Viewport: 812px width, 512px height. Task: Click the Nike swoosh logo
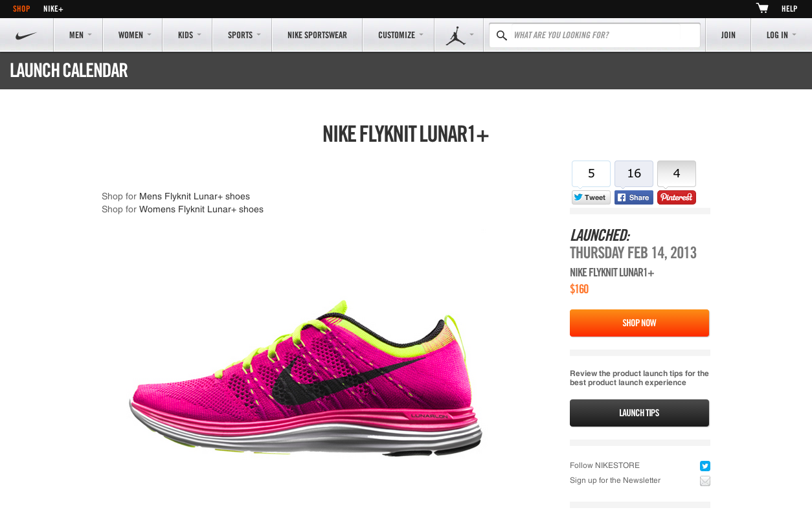(x=27, y=36)
